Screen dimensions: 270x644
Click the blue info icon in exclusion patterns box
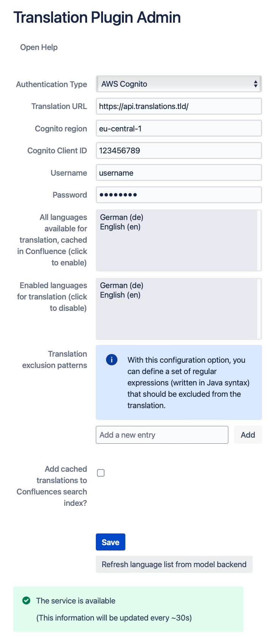[112, 360]
